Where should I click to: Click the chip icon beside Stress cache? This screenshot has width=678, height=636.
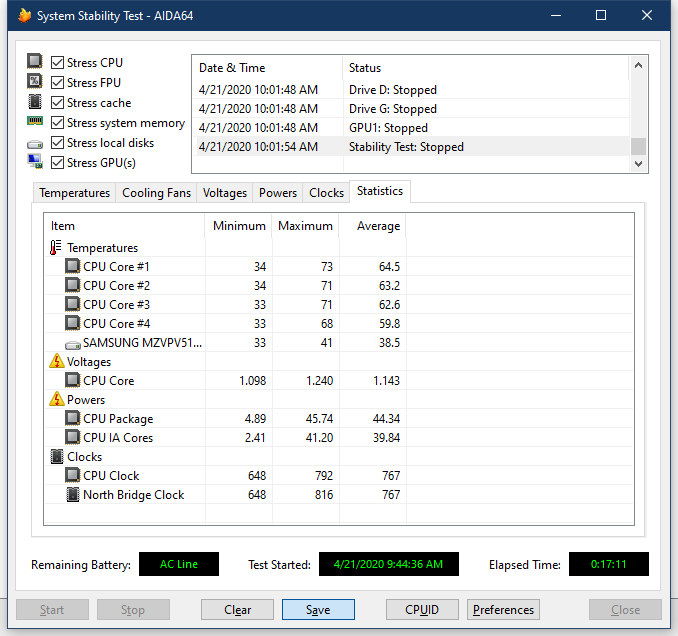pyautogui.click(x=35, y=101)
